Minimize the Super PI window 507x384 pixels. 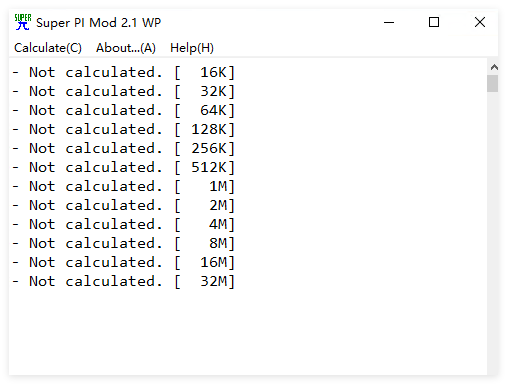click(x=389, y=22)
